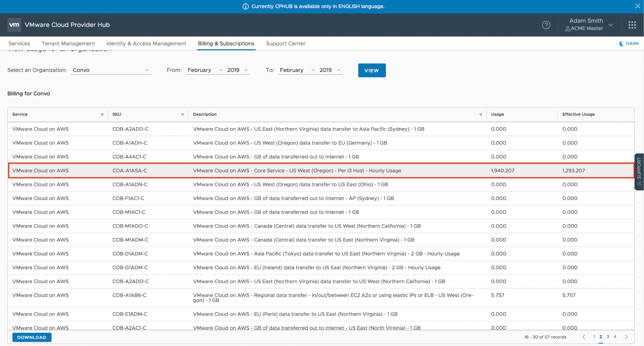644x346 pixels.
Task: Open the Support Center tab
Action: click(286, 44)
